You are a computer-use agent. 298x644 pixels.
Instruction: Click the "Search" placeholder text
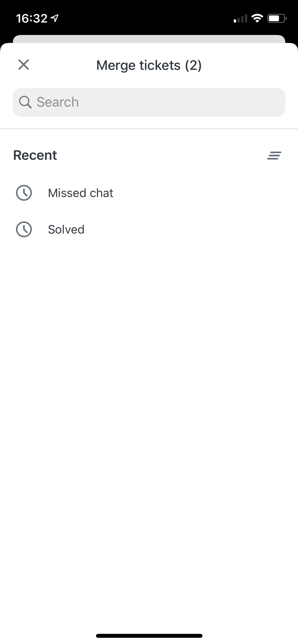(58, 102)
